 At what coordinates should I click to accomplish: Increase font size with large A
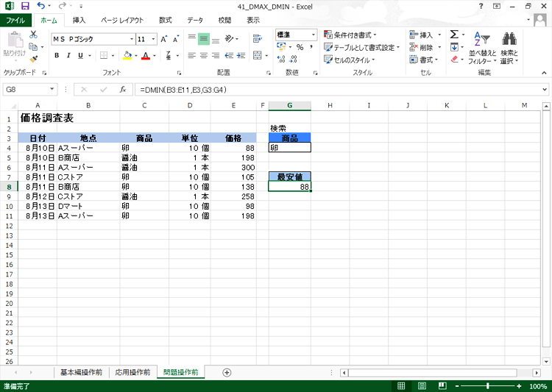click(x=163, y=39)
